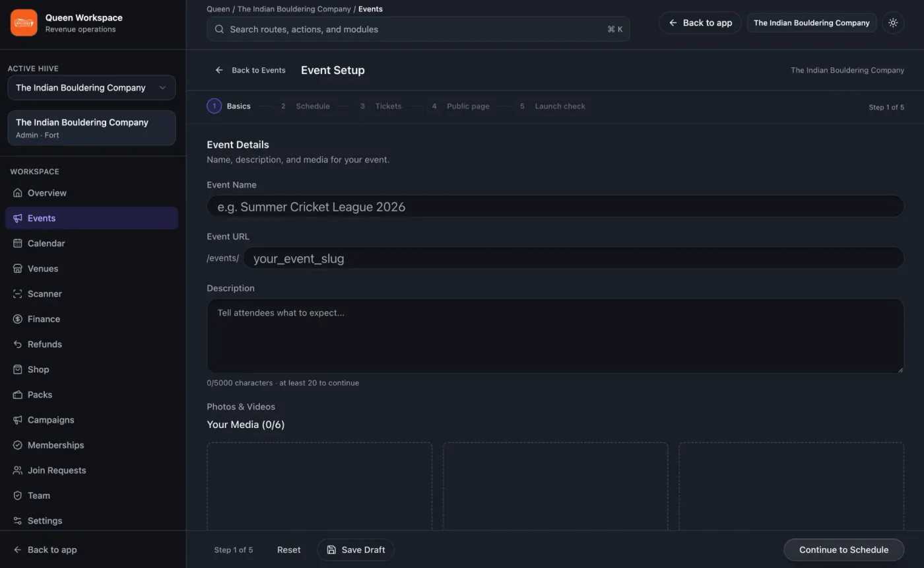924x568 pixels.
Task: Click the Calendar icon in sidebar
Action: coord(18,243)
